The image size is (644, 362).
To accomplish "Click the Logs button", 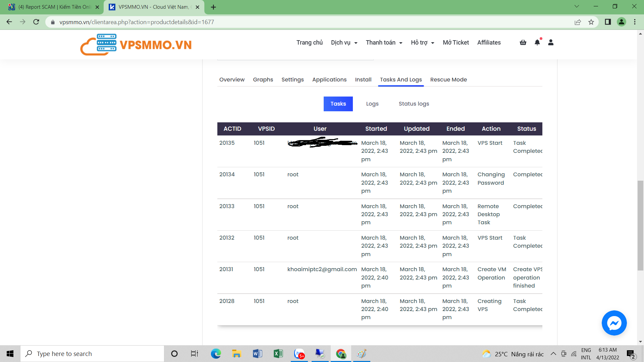I will (372, 104).
